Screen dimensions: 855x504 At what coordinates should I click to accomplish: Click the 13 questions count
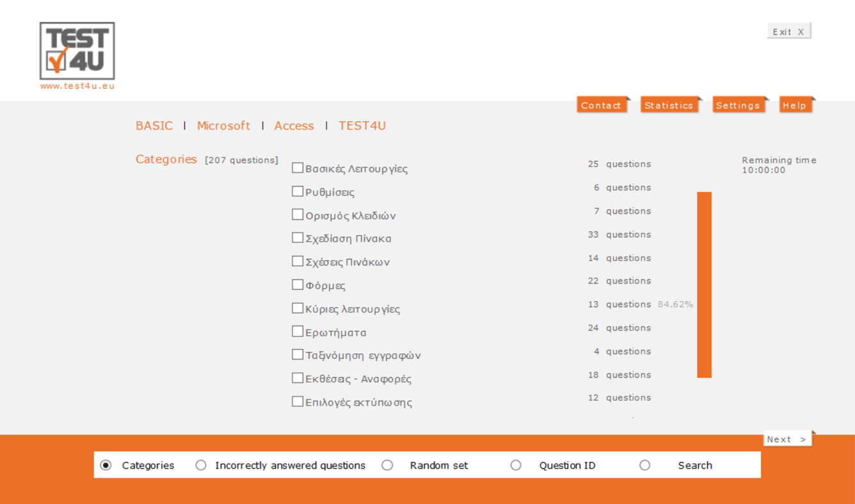click(x=619, y=304)
